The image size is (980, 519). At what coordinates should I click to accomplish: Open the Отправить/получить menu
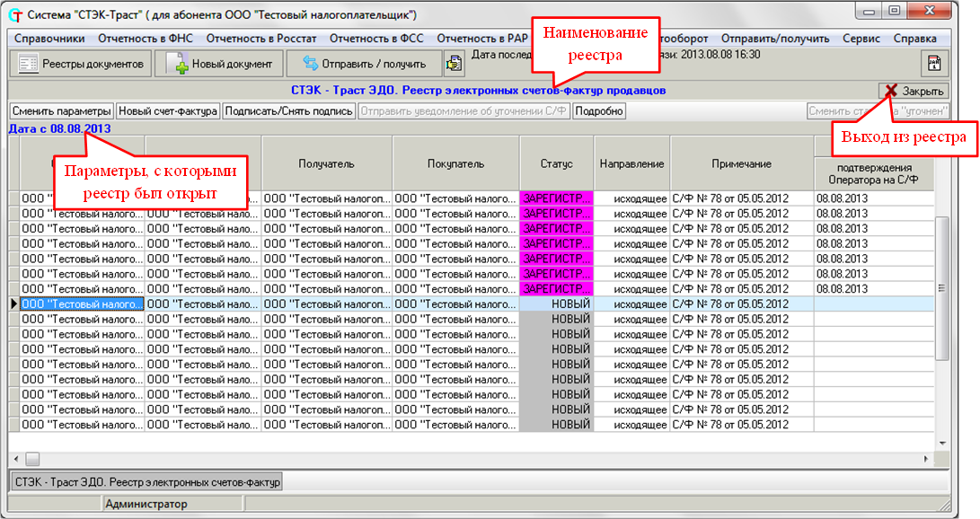tap(775, 38)
